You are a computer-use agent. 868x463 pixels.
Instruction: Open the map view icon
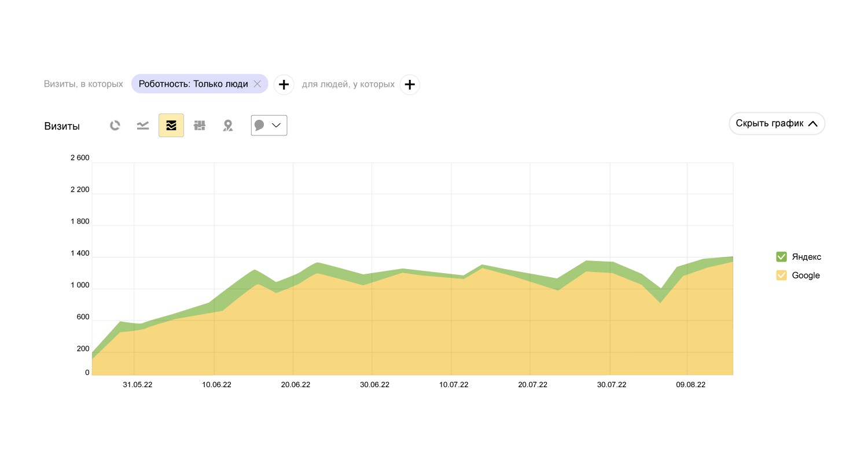(228, 126)
